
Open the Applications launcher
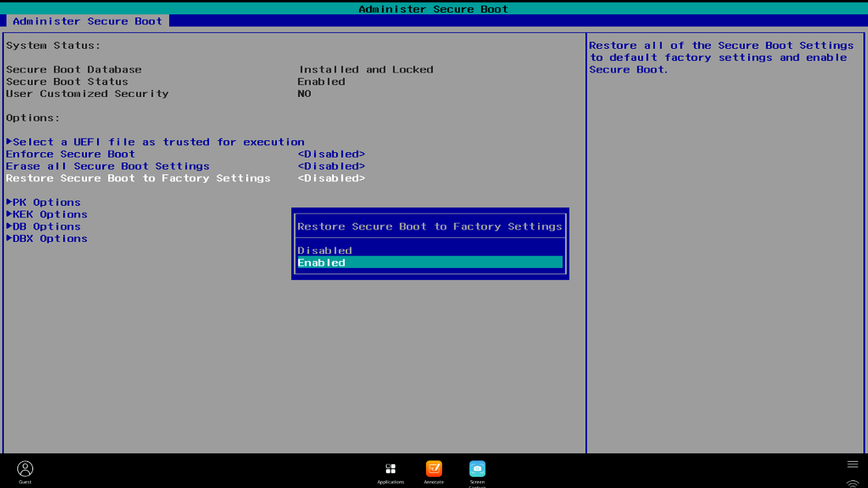(391, 469)
